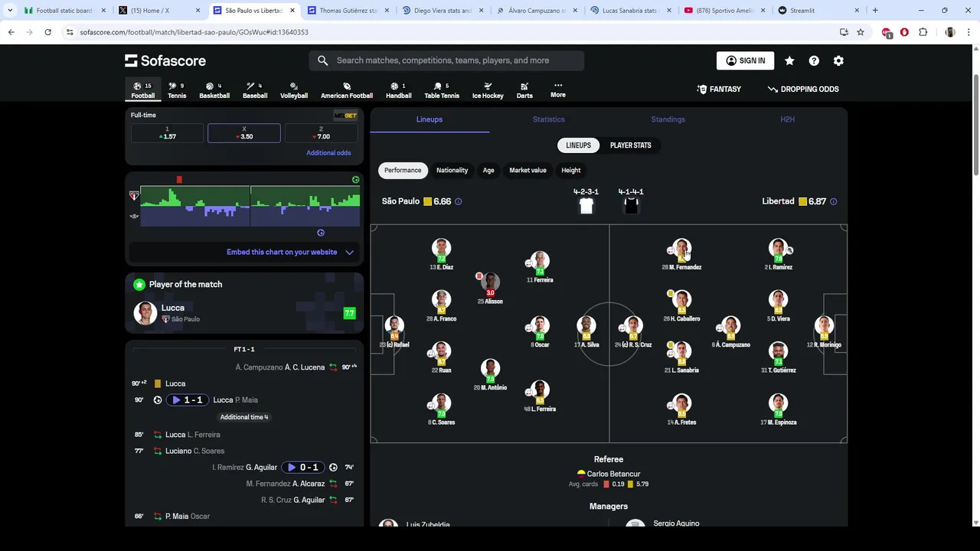Image resolution: width=980 pixels, height=551 pixels.
Task: Open the help question mark icon
Action: click(x=814, y=60)
